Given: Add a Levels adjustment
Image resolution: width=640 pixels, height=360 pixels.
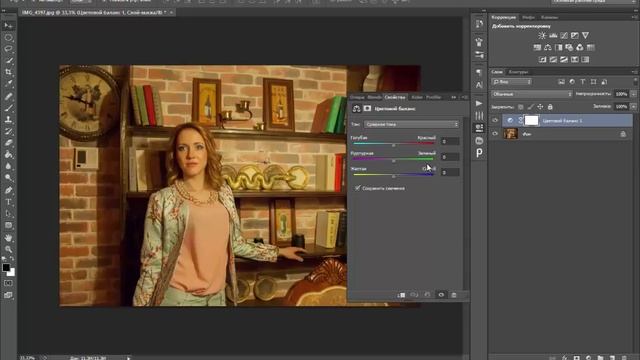Looking at the screenshot, I should coord(553,36).
